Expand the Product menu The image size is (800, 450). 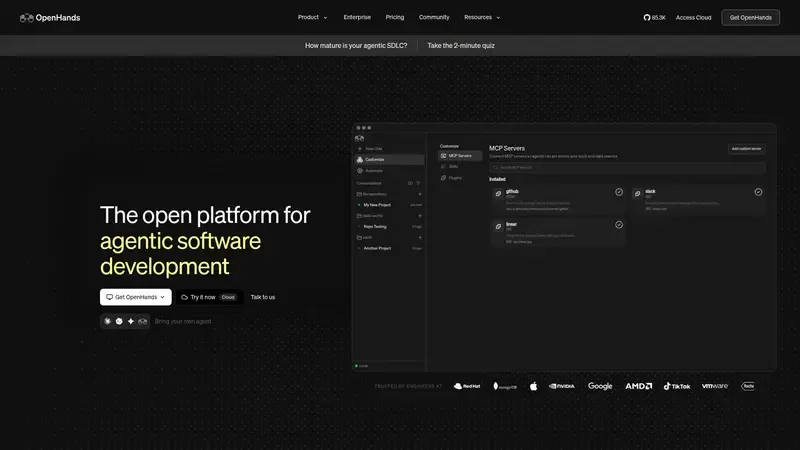click(312, 17)
